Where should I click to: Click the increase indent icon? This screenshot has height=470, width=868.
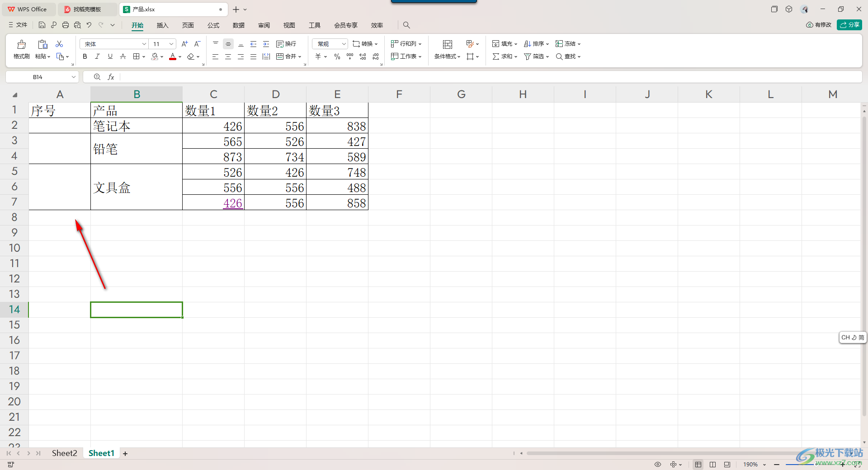[x=266, y=44]
